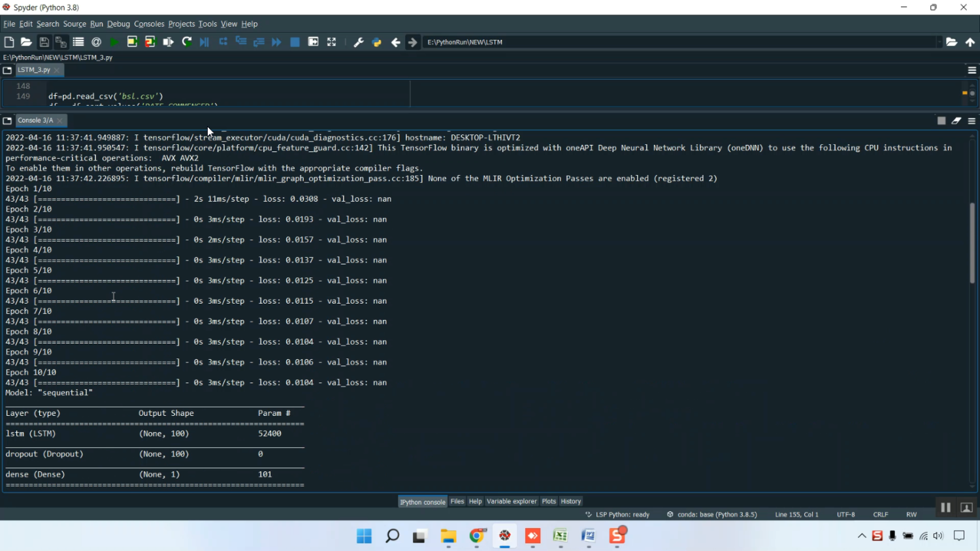The height and width of the screenshot is (551, 980).
Task: Toggle maximize current pane
Action: tap(332, 42)
